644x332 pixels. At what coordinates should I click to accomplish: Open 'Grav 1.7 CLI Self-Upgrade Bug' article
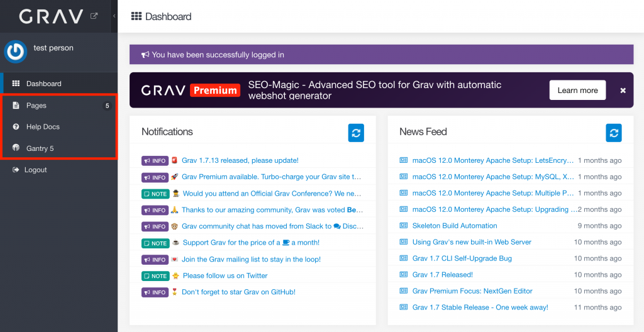(462, 258)
